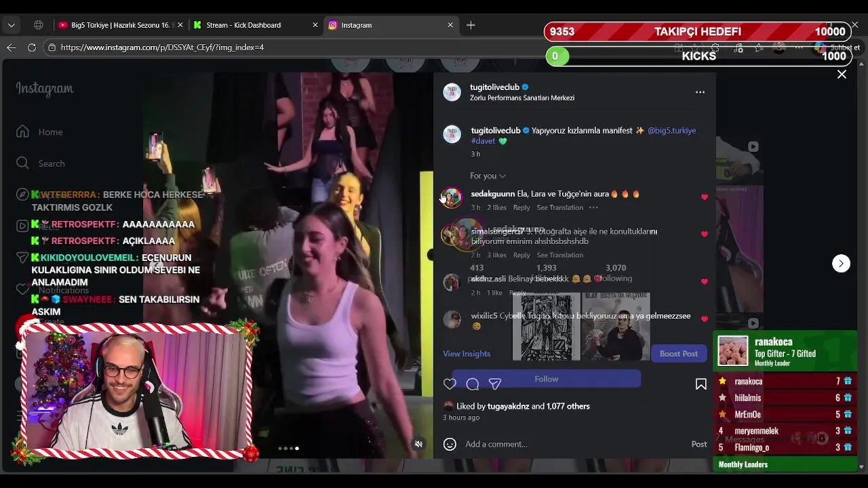Image resolution: width=868 pixels, height=488 pixels.
Task: Open the #davet hashtag link
Action: (484, 141)
